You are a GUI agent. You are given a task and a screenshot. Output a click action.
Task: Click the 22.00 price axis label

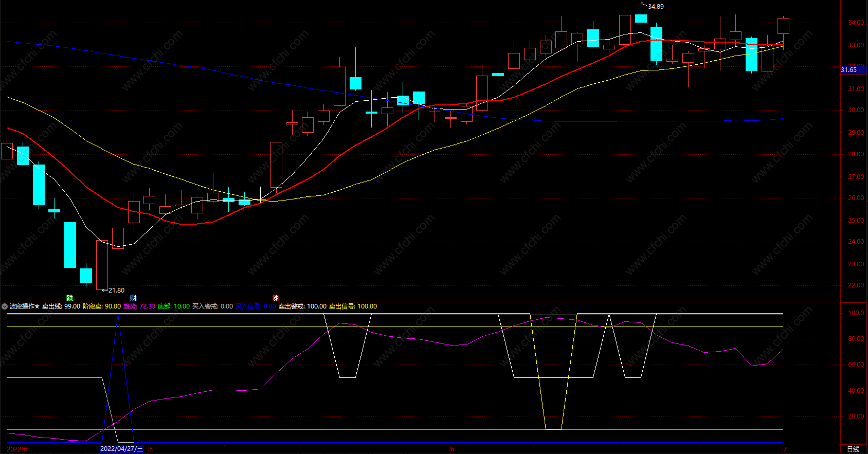pyautogui.click(x=856, y=285)
